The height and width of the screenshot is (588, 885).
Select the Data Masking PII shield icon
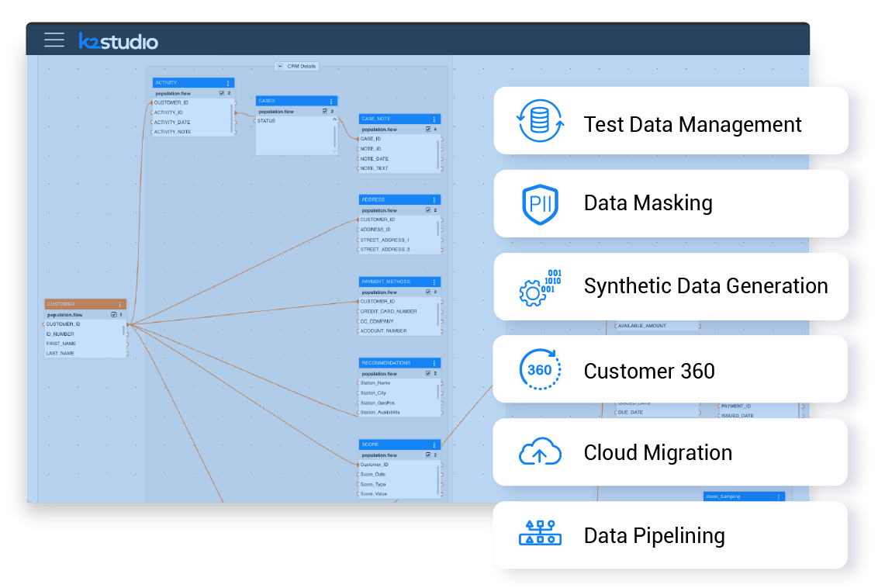point(540,203)
